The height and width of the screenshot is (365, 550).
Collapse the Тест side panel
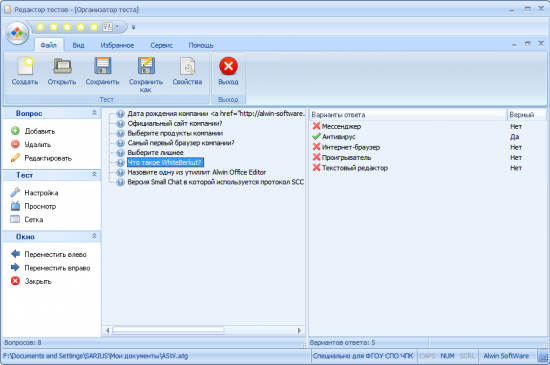pyautogui.click(x=94, y=175)
